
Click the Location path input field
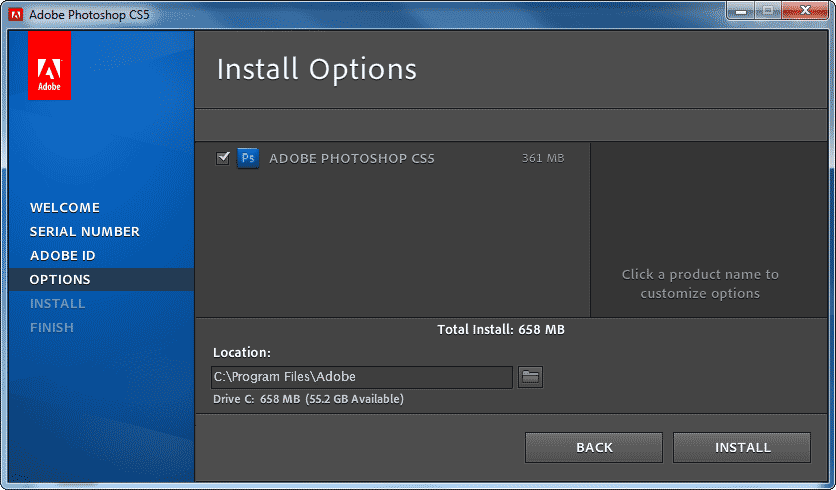361,377
